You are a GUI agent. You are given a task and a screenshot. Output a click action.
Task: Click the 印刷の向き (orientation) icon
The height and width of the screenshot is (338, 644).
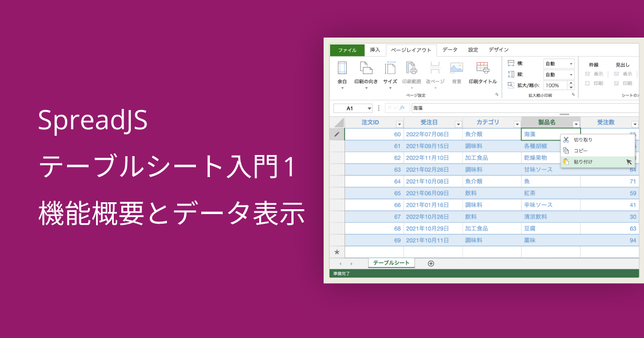pos(367,72)
